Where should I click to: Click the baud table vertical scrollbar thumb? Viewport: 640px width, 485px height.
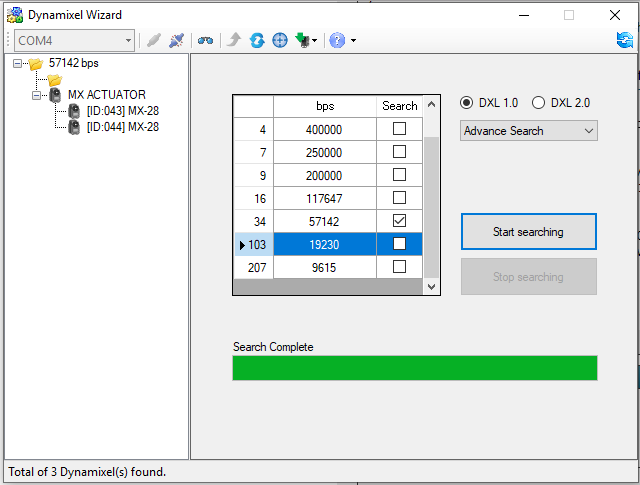tap(431, 207)
